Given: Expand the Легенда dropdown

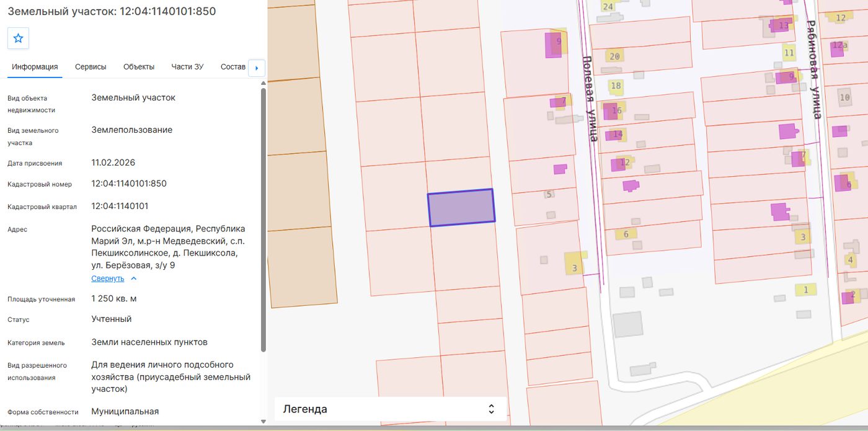Looking at the screenshot, I should click(x=390, y=409).
